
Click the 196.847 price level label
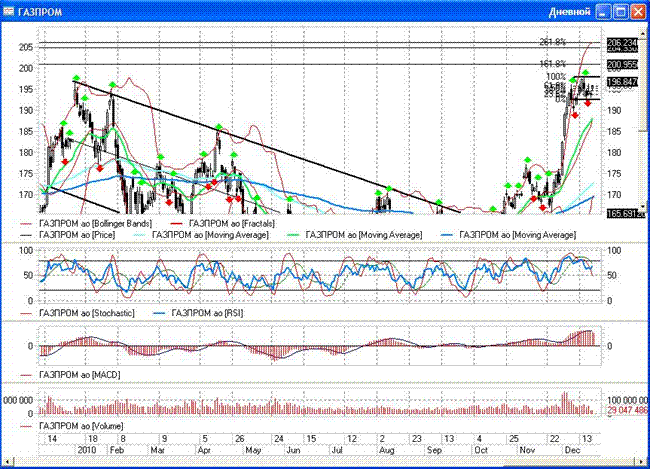point(622,82)
